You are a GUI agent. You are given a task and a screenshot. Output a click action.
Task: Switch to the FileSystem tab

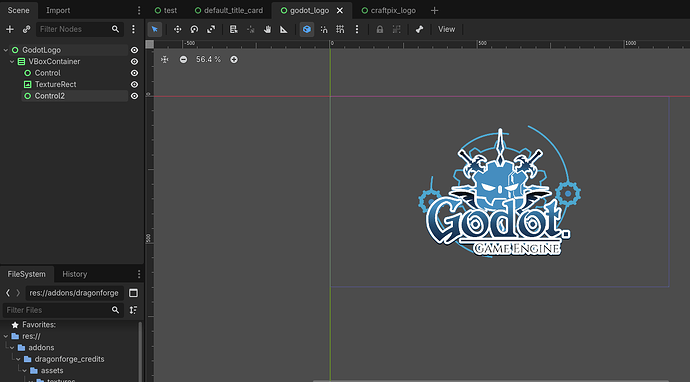(x=26, y=274)
